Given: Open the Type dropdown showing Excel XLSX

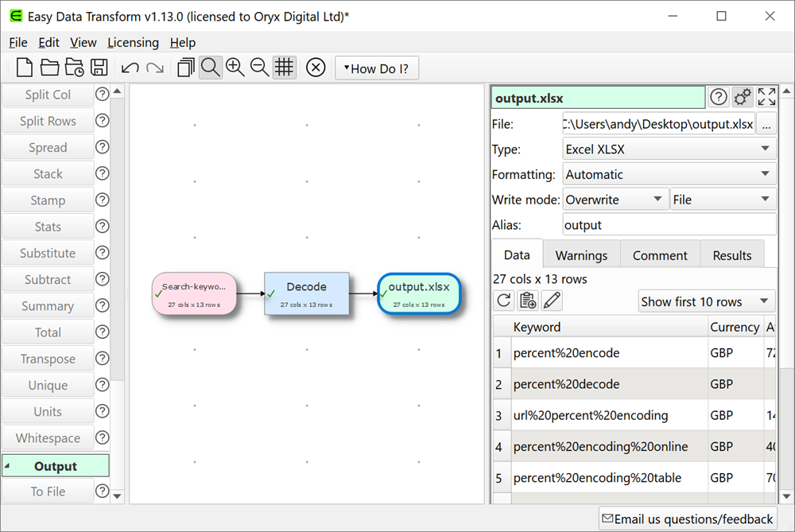Looking at the screenshot, I should (669, 149).
